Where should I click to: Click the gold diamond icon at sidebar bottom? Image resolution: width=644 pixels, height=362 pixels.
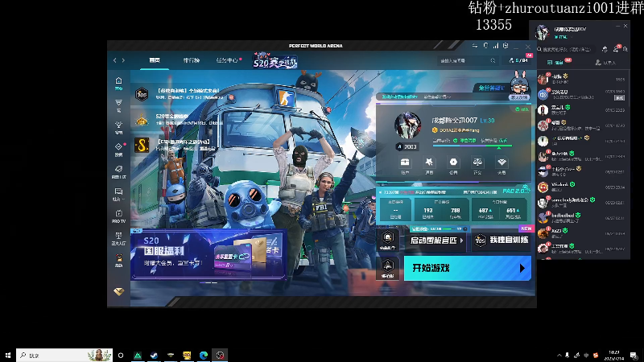[x=118, y=292]
